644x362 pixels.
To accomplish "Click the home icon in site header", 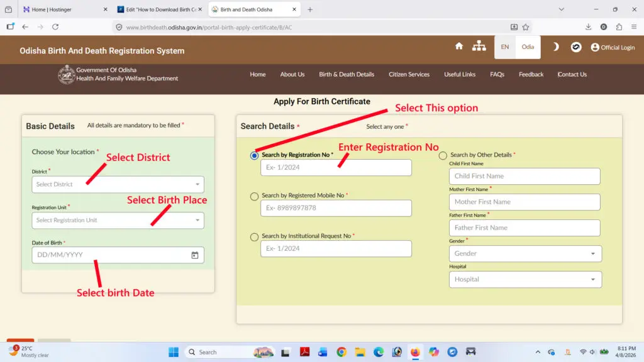I will click(459, 47).
